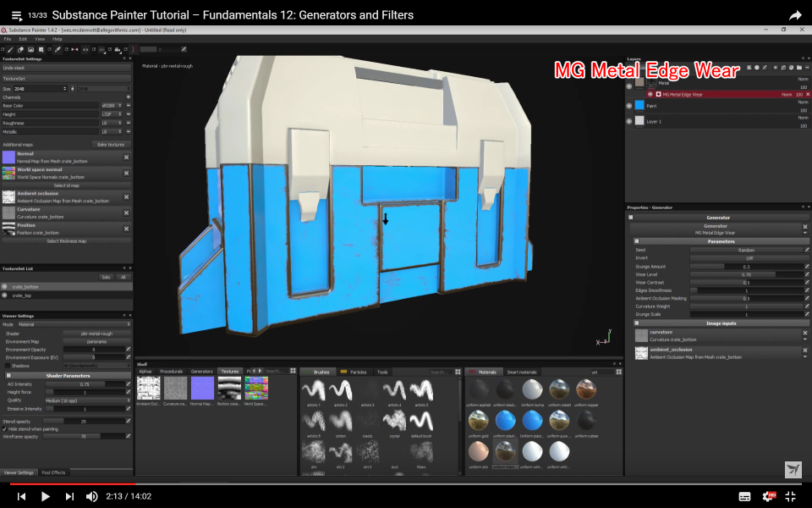This screenshot has width=812, height=508.
Task: Click Select thickness map button
Action: coord(66,241)
